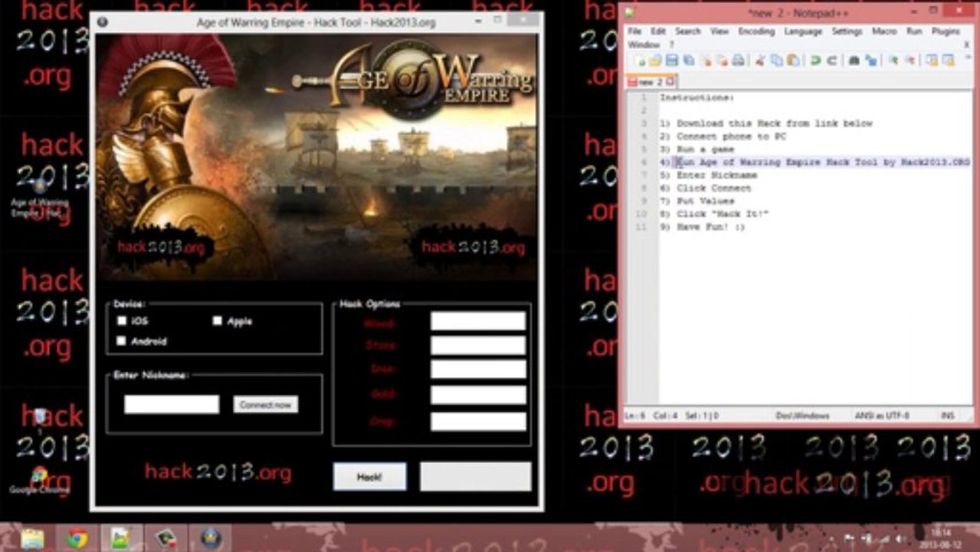Viewport: 980px width, 552px height.
Task: Open the Plugins menu
Action: (x=946, y=31)
